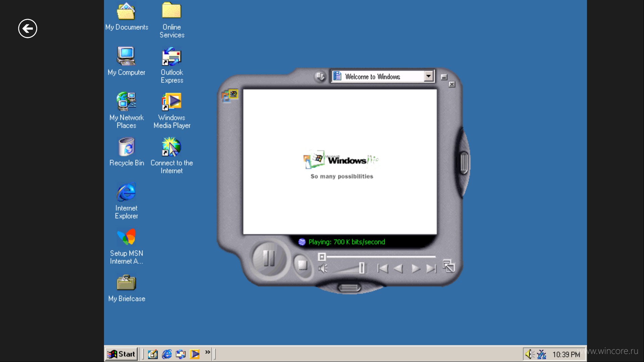The image size is (644, 362).
Task: Launch Internet Explorer from quick launch bar
Action: pos(167,354)
